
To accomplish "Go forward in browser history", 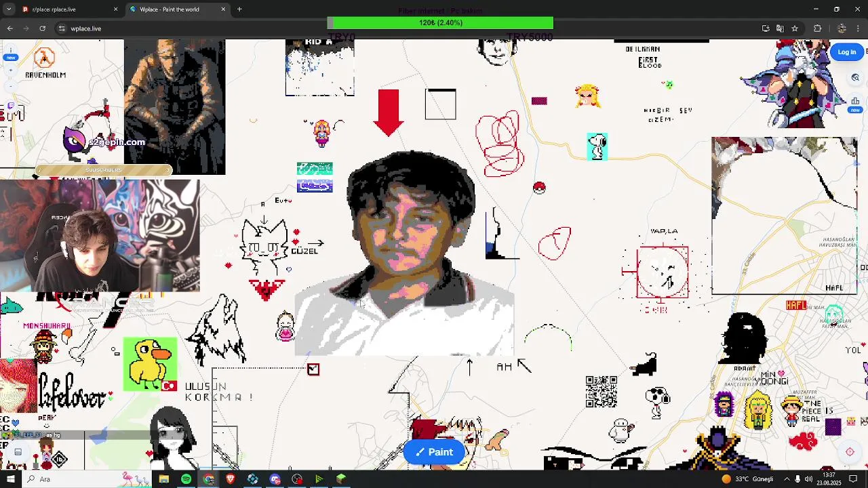I will [26, 28].
